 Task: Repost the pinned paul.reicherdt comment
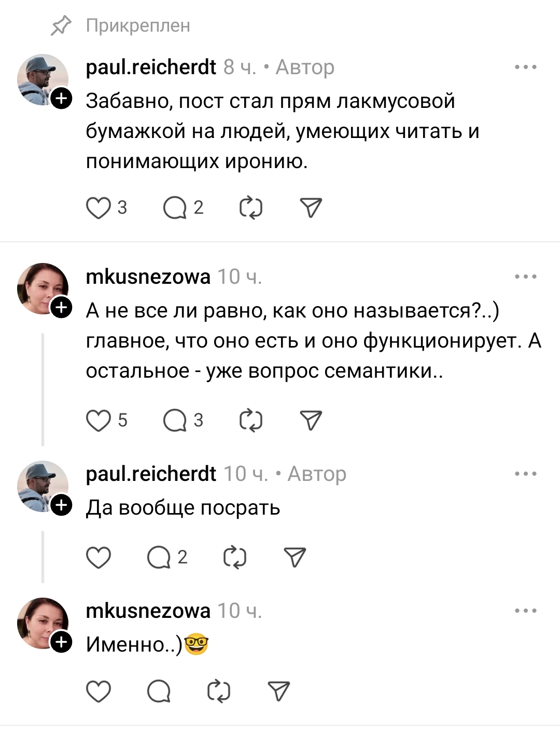click(x=251, y=209)
